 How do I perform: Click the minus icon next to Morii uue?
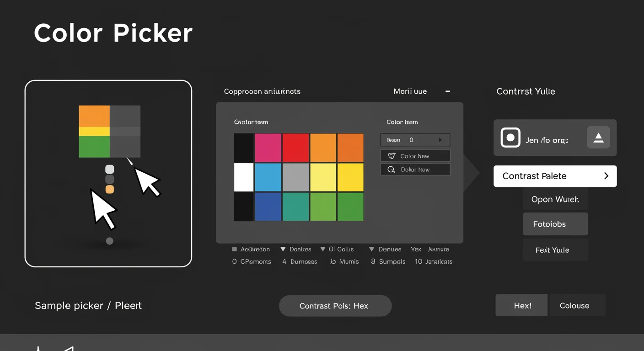(x=448, y=91)
